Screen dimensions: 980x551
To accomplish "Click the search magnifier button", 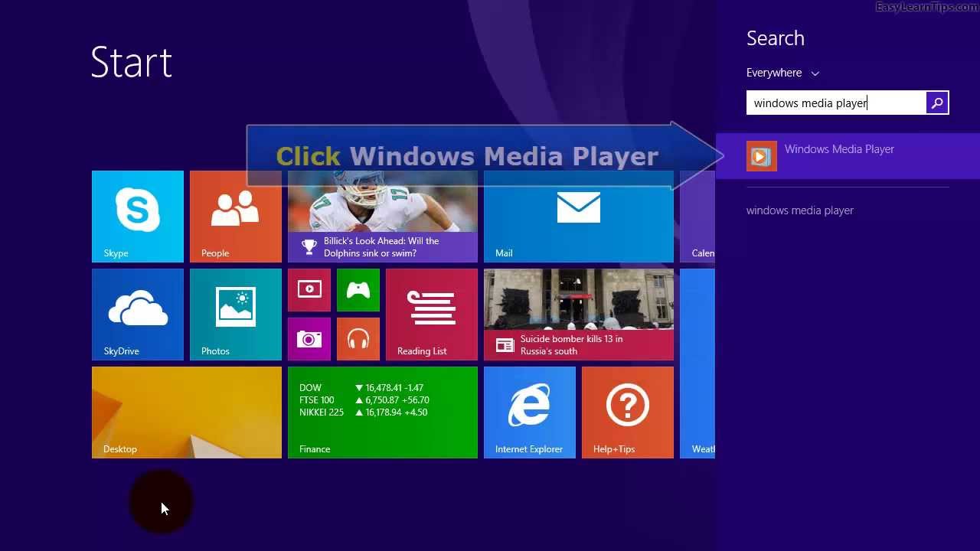I will tap(937, 103).
